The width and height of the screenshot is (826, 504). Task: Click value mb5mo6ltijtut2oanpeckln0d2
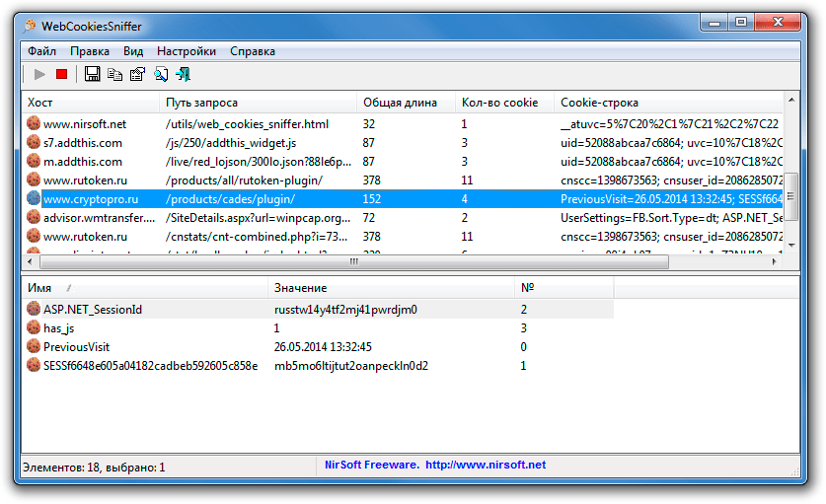pos(351,366)
